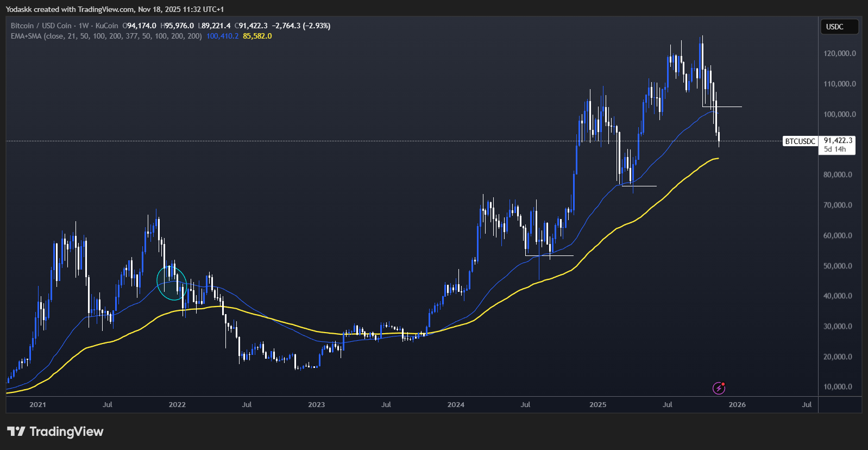
Task: Click the TradingView logo at bottom left
Action: tap(55, 432)
